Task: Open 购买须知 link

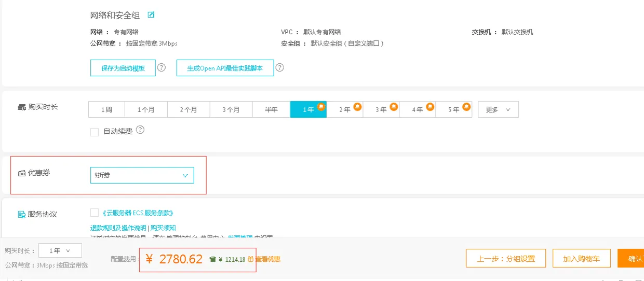Action: (x=163, y=228)
